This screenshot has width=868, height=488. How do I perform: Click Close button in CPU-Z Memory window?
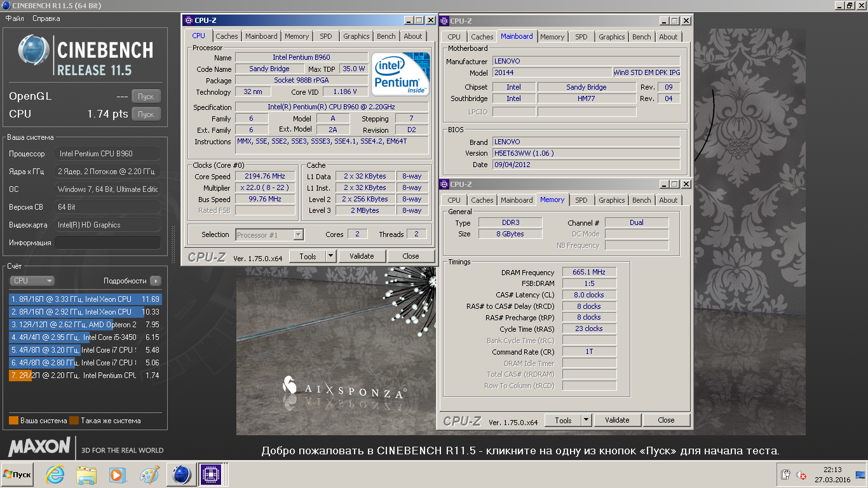pos(666,420)
